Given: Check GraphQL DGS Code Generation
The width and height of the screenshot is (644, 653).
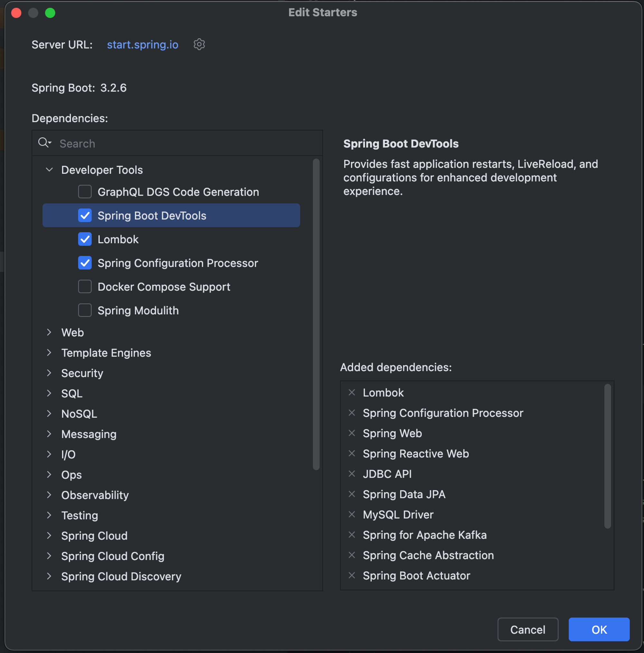Looking at the screenshot, I should click(85, 191).
